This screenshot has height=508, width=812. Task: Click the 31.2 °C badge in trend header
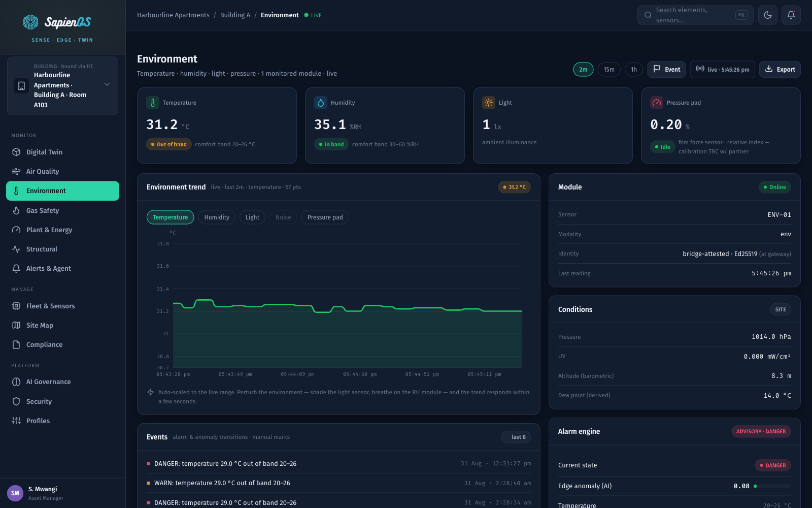tap(514, 187)
